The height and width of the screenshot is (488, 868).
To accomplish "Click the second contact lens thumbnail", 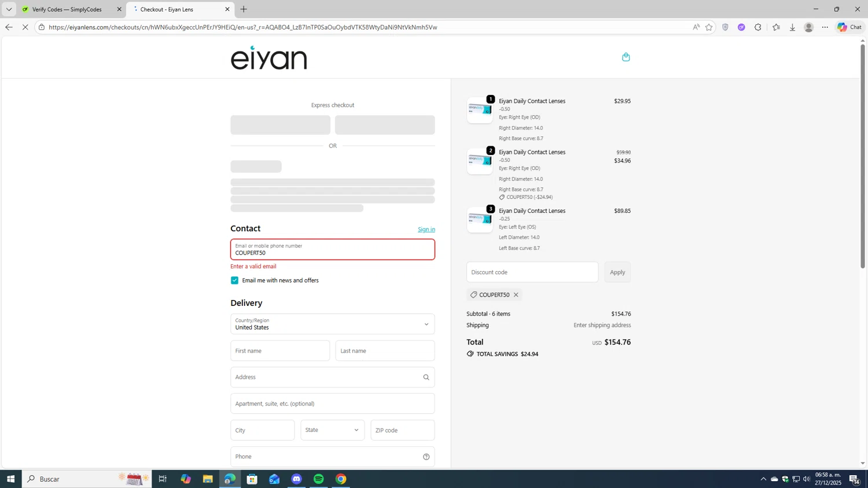I will tap(480, 161).
